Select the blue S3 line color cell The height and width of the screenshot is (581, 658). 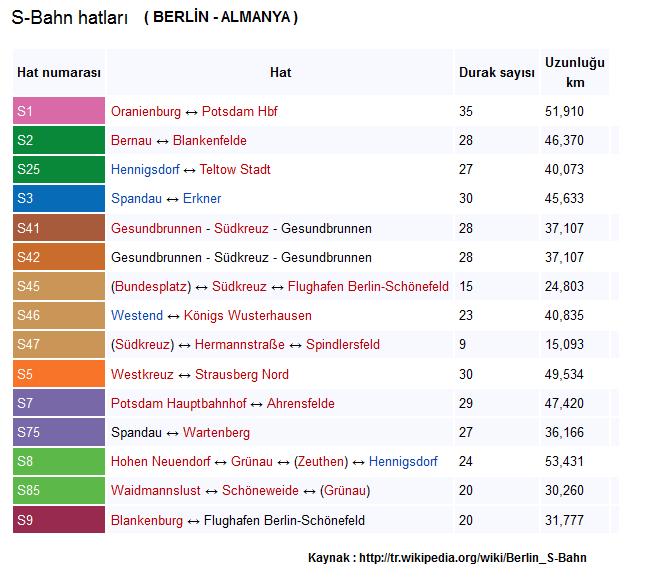(59, 198)
